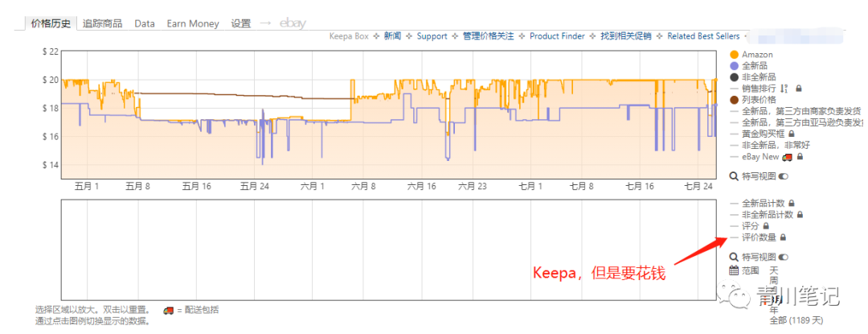The image size is (868, 334).
Task: Show the 非全新品，非常好 series
Action: pyautogui.click(x=776, y=145)
